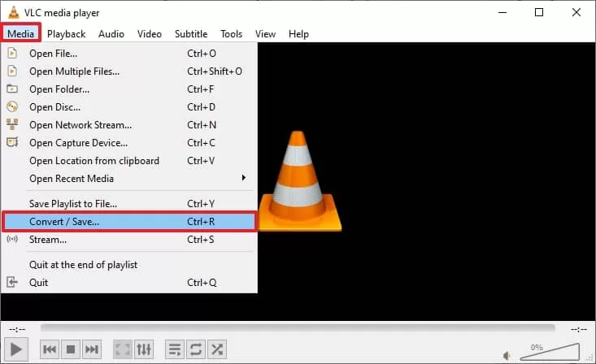Skip to next media icon
This screenshot has width=596, height=364.
(92, 349)
